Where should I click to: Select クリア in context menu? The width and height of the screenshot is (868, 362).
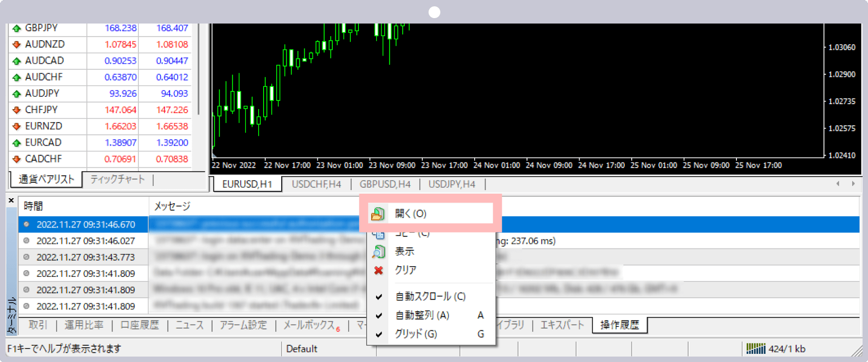click(x=431, y=270)
